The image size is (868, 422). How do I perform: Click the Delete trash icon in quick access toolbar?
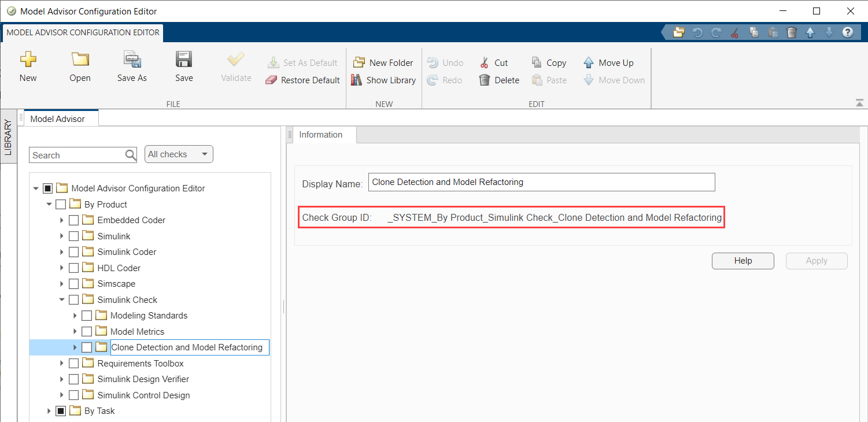792,32
